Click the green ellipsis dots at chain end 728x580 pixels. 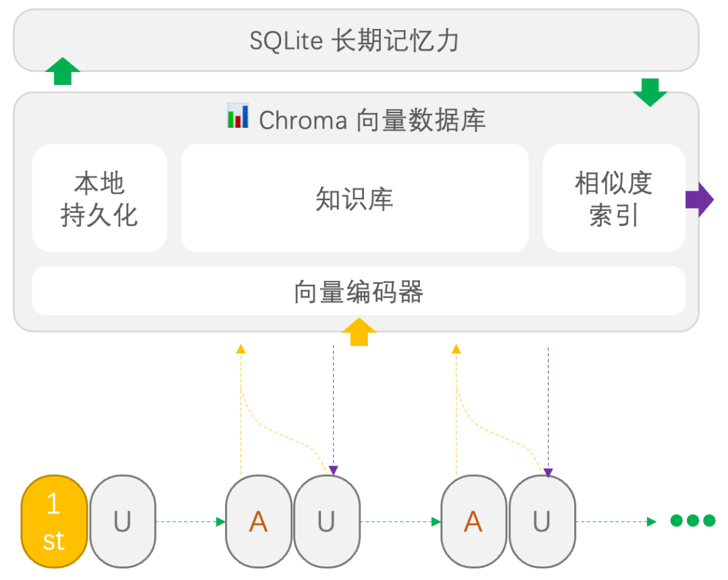692,520
